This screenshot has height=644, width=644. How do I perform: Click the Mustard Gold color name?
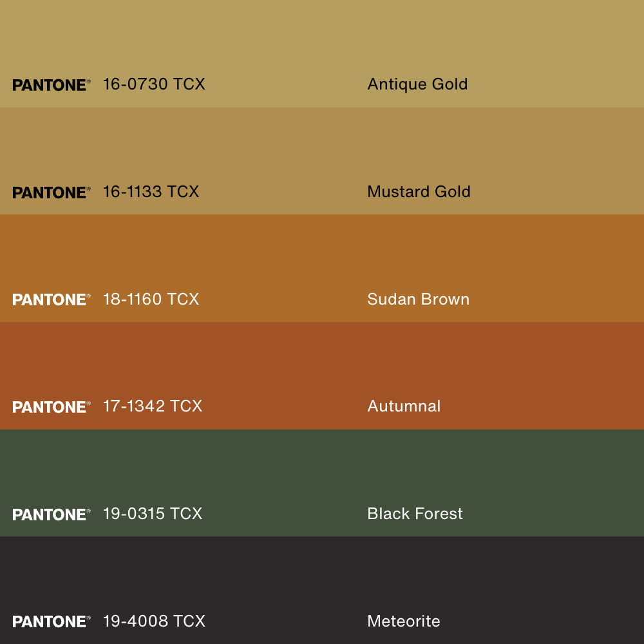tap(419, 192)
